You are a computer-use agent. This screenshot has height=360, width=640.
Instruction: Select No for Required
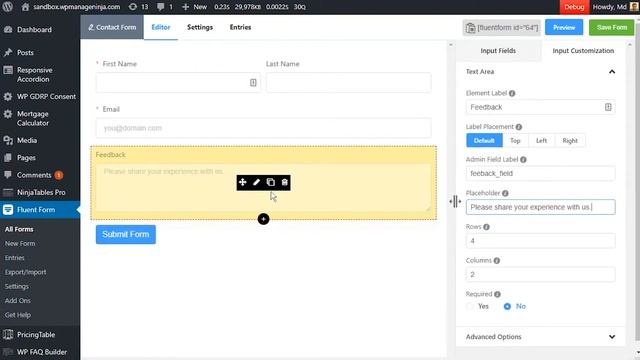point(507,306)
